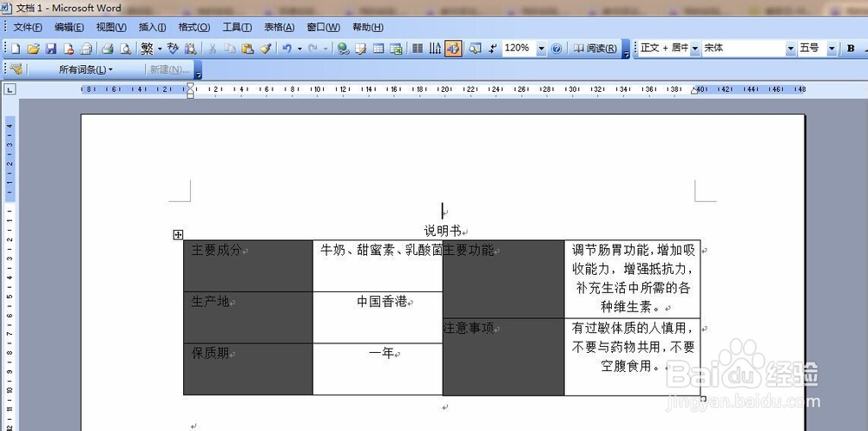Click the Research binoculars-book icon
This screenshot has height=431, width=868.
pos(190,49)
